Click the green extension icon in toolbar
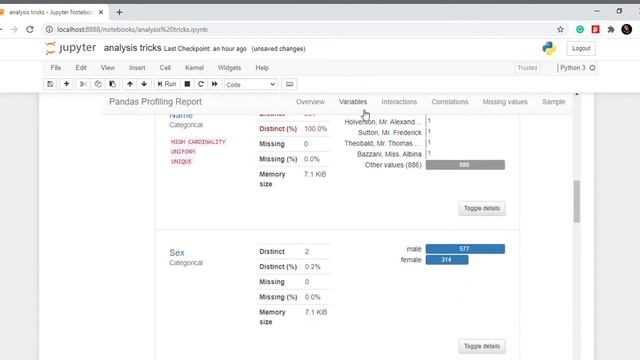The width and height of the screenshot is (640, 360). point(580,29)
